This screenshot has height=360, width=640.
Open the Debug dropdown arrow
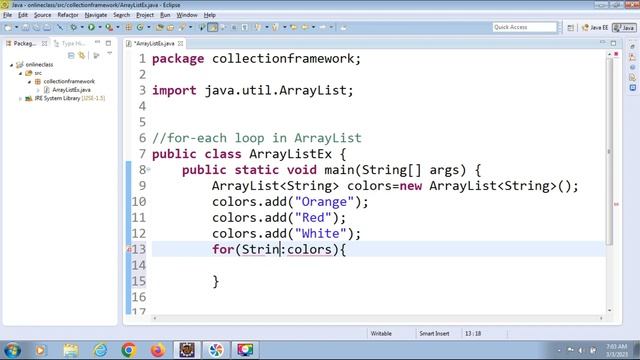(82, 27)
